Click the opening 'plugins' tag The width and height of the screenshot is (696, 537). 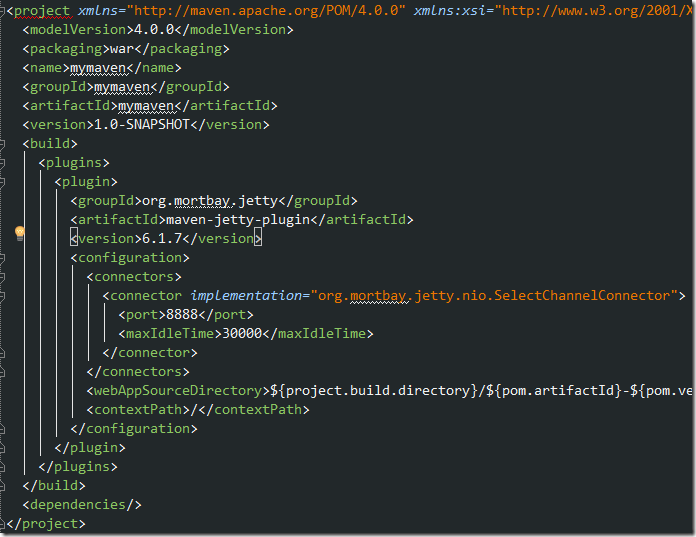(x=74, y=163)
